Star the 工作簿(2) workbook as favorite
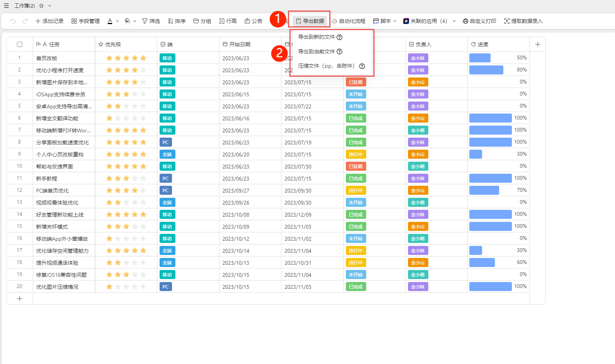 41,6
